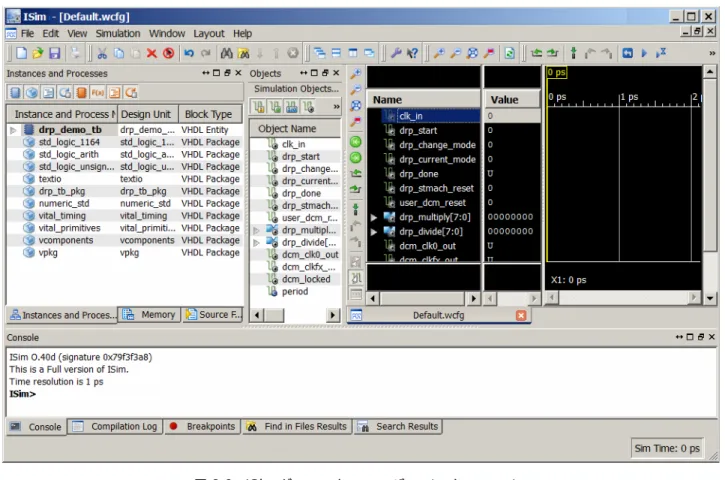Toggle the fourth Objects panel filter button

tap(308, 107)
